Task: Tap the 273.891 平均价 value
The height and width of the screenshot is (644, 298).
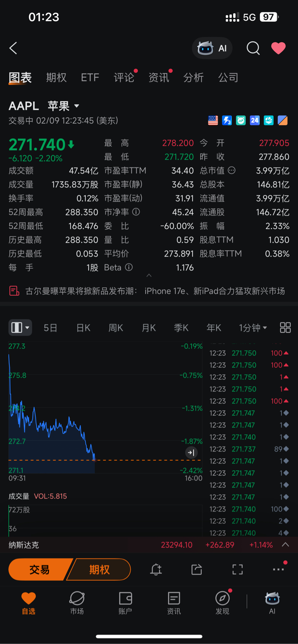Action: 179,253
